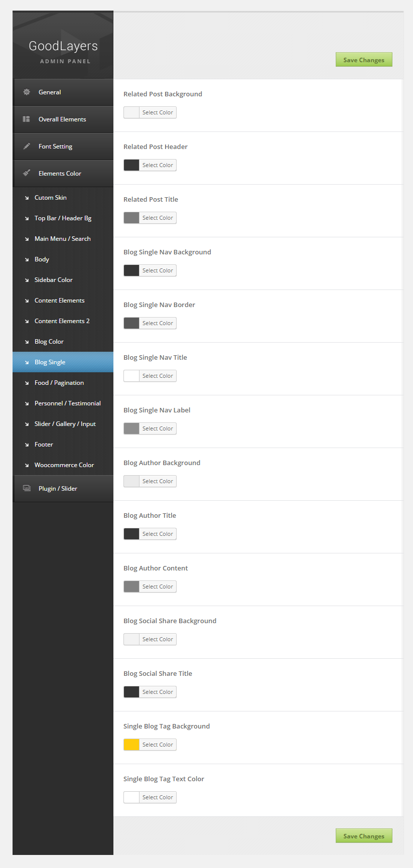Open the Woocommerce Color section
The image size is (413, 868).
(x=64, y=465)
